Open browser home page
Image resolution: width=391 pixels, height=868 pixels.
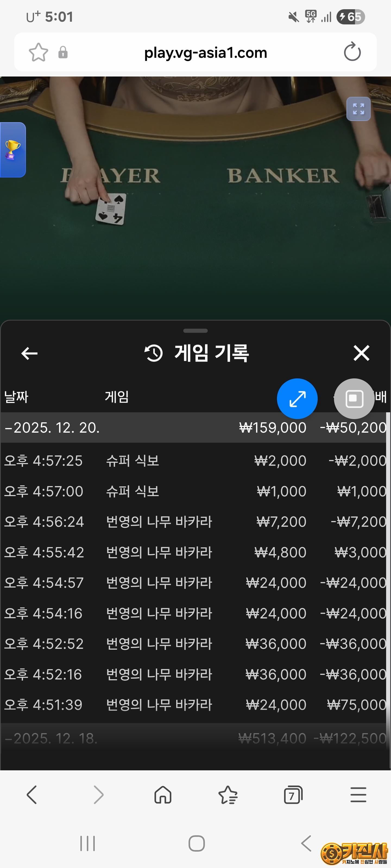click(163, 795)
